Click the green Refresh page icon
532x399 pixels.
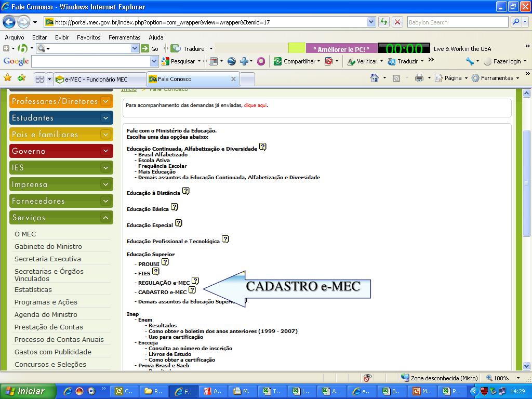tap(384, 22)
